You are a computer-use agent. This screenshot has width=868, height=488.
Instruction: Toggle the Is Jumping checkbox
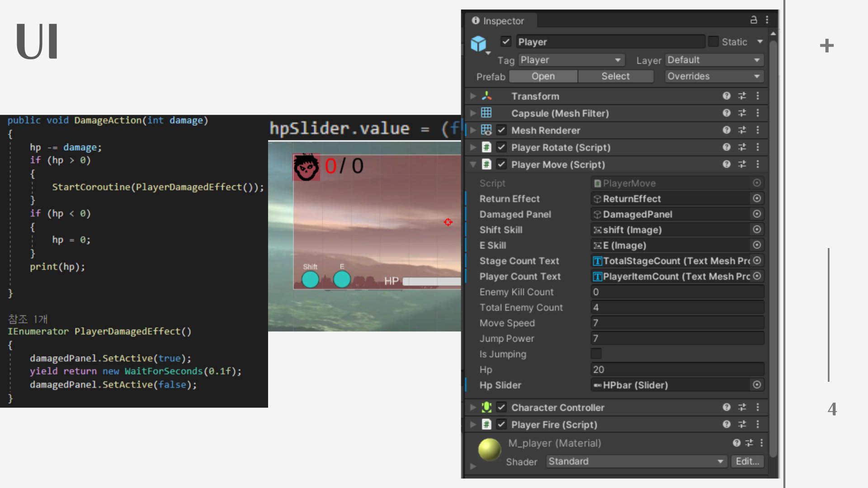coord(596,354)
